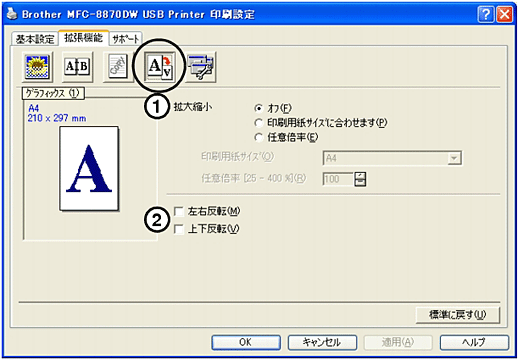Click the scaling percentage spinner arrows
This screenshot has width=518, height=360.
pos(360,179)
